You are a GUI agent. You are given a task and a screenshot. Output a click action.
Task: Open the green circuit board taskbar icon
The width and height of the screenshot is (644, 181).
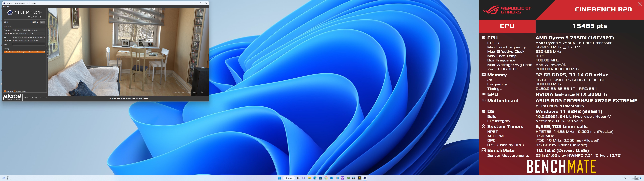click(348, 178)
